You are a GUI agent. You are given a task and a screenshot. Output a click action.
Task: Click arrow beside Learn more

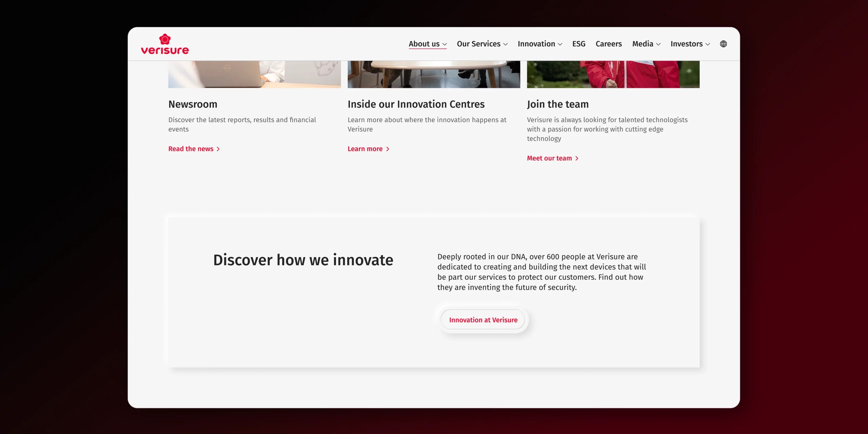388,149
